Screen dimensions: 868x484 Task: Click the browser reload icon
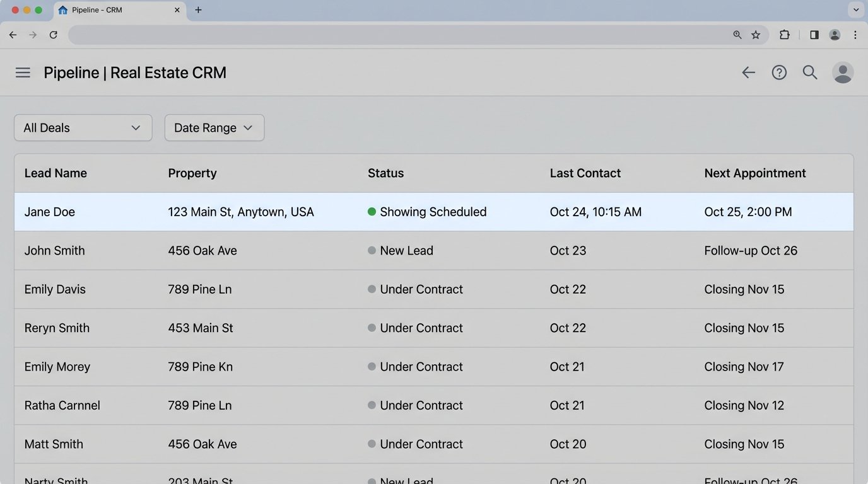point(54,35)
